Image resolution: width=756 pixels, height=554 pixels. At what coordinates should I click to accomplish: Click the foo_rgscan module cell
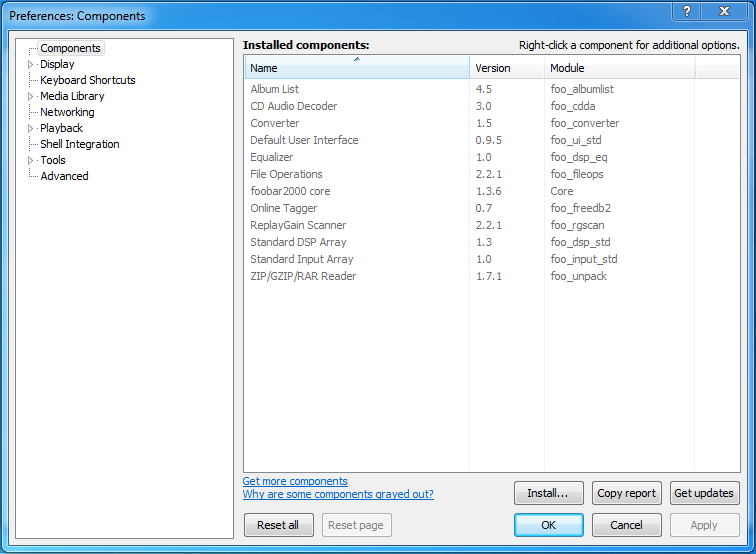(x=577, y=225)
